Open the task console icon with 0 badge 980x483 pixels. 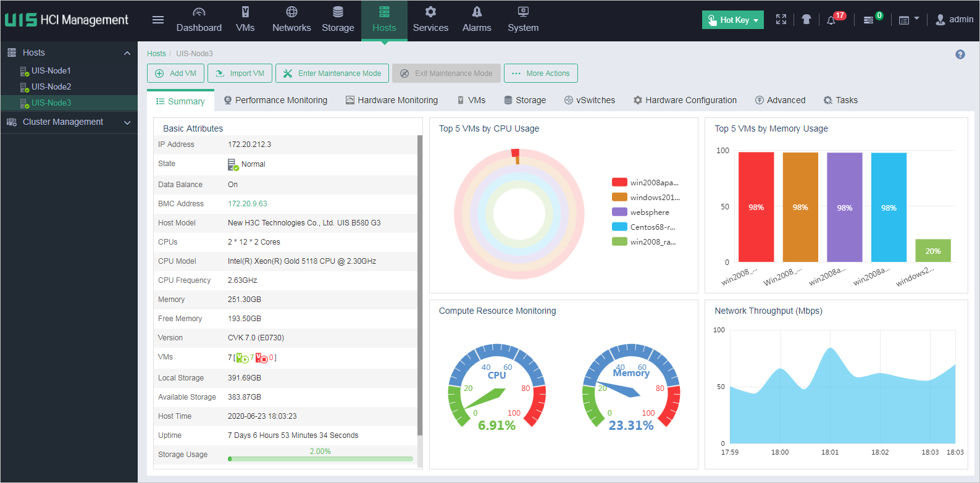click(868, 20)
